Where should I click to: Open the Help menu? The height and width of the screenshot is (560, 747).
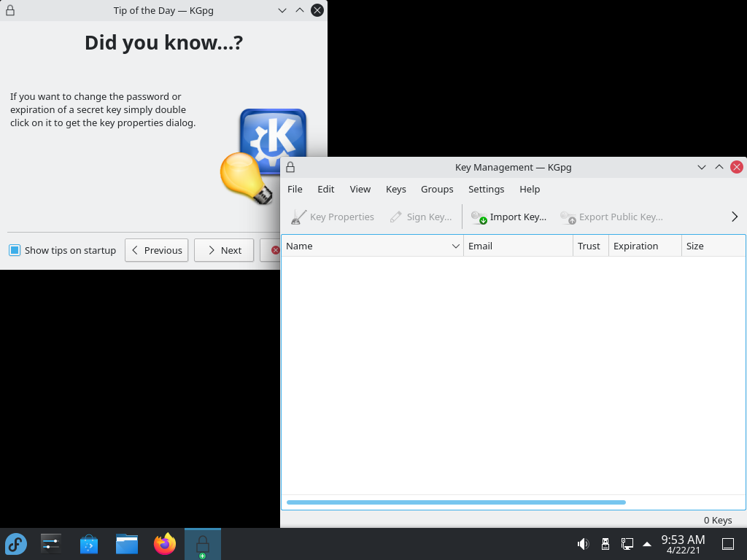530,190
